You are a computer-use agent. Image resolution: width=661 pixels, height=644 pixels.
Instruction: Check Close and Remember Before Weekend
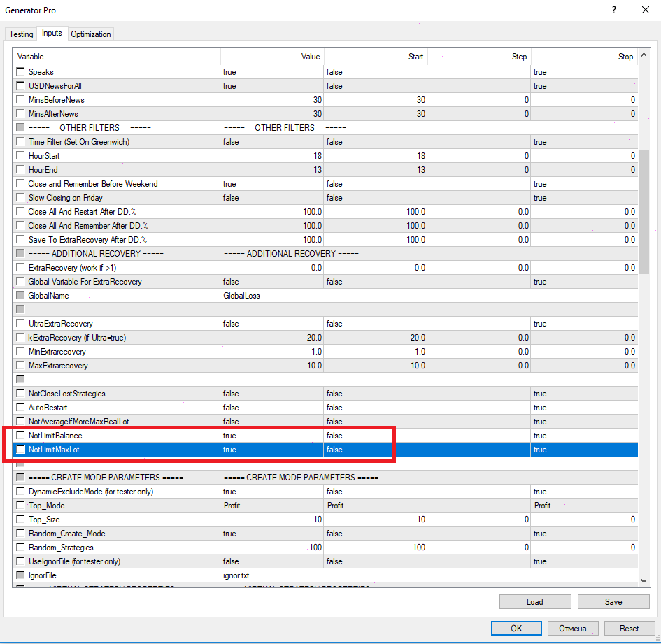tap(20, 183)
